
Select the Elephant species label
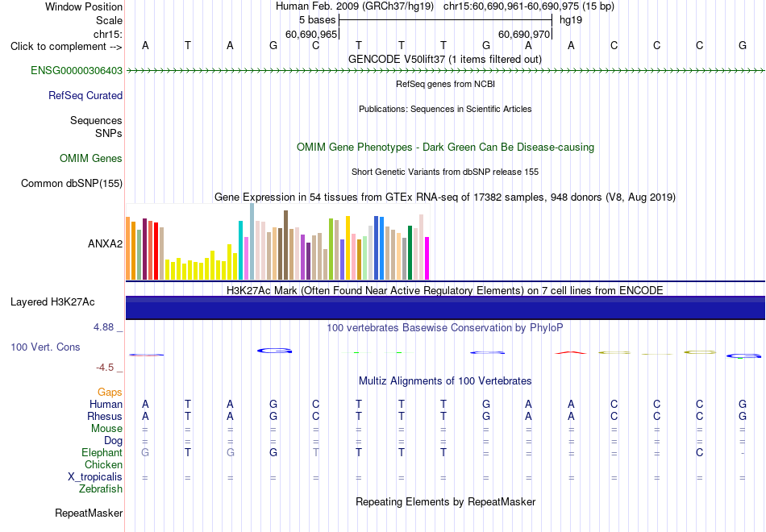click(x=102, y=452)
